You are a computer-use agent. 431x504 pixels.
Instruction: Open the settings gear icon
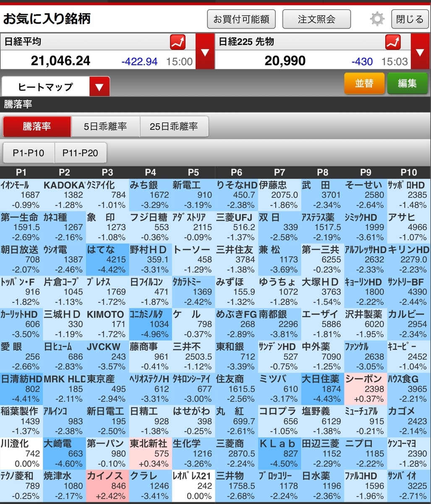click(x=377, y=19)
